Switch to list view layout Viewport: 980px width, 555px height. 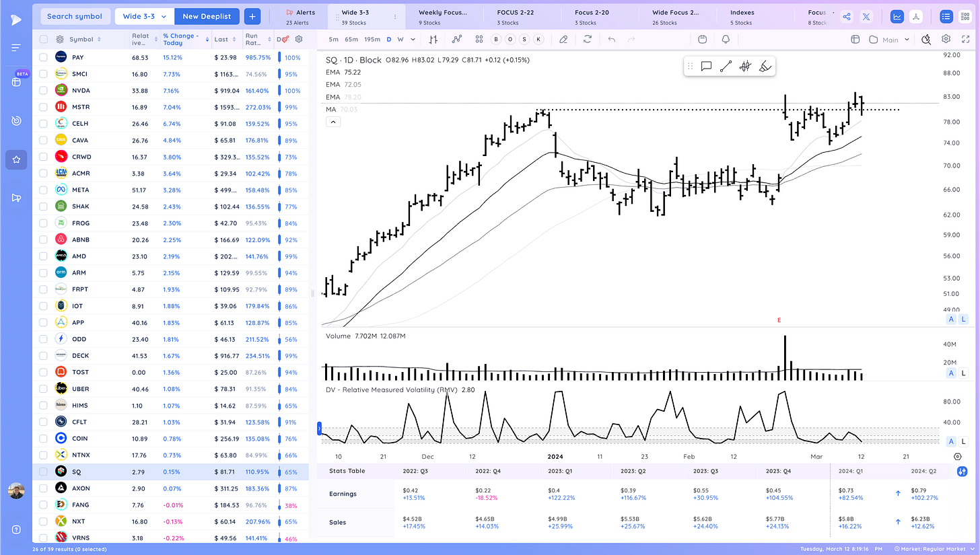click(x=946, y=17)
